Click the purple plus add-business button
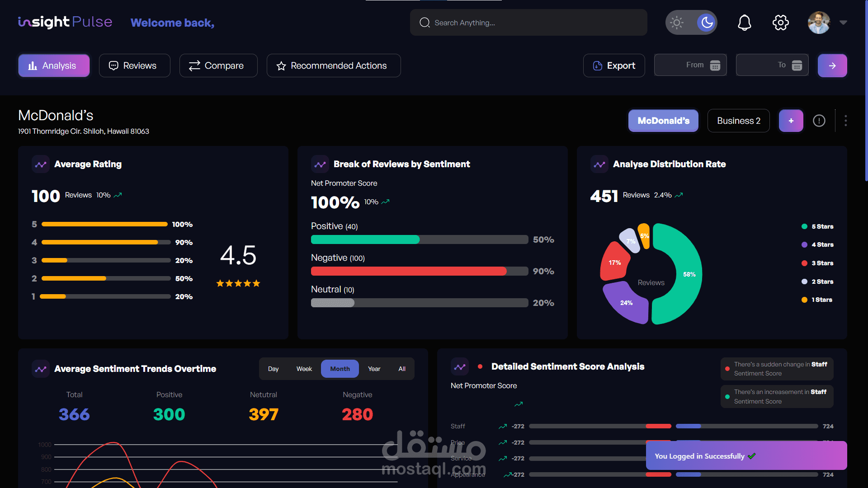The width and height of the screenshot is (868, 488). pyautogui.click(x=791, y=121)
